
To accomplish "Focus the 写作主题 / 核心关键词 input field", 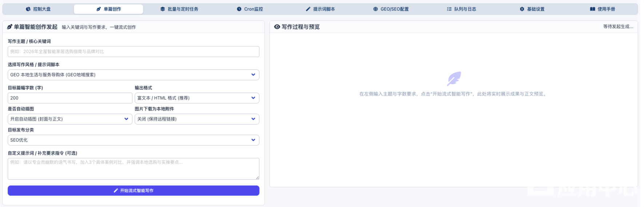I will (134, 52).
